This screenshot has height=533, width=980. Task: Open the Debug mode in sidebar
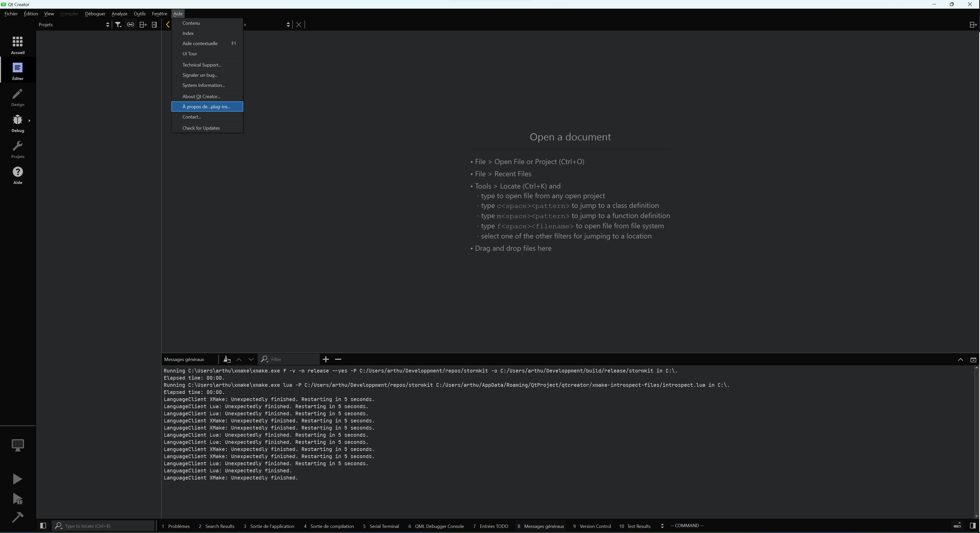(18, 123)
